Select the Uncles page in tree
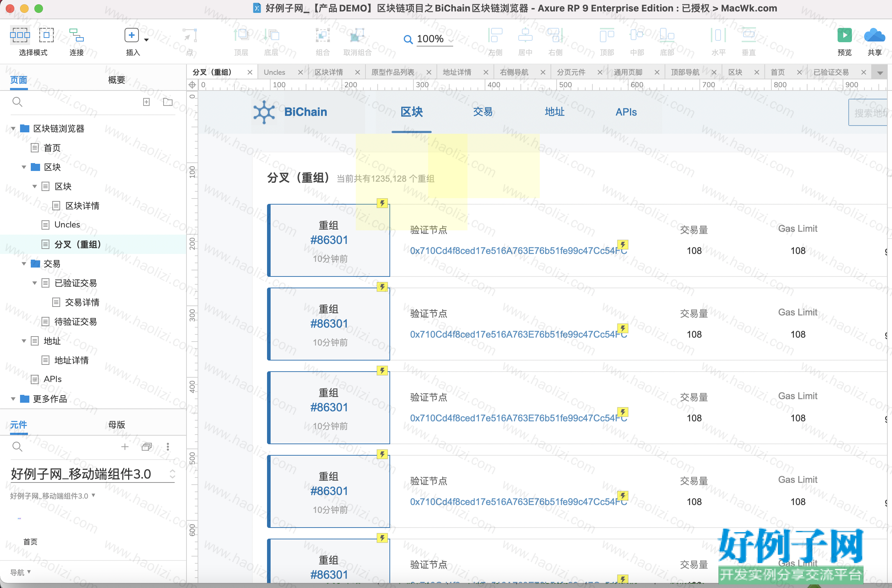Viewport: 892px width, 588px height. (67, 225)
